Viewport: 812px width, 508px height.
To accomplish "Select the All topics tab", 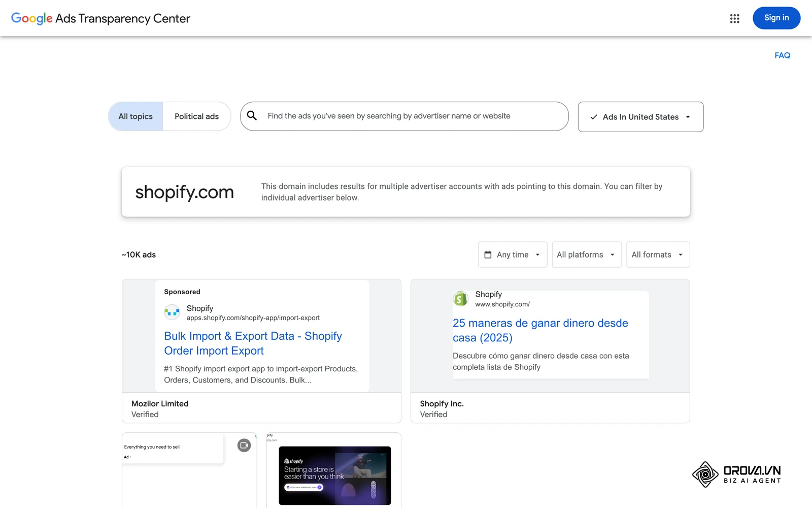I will pos(136,116).
